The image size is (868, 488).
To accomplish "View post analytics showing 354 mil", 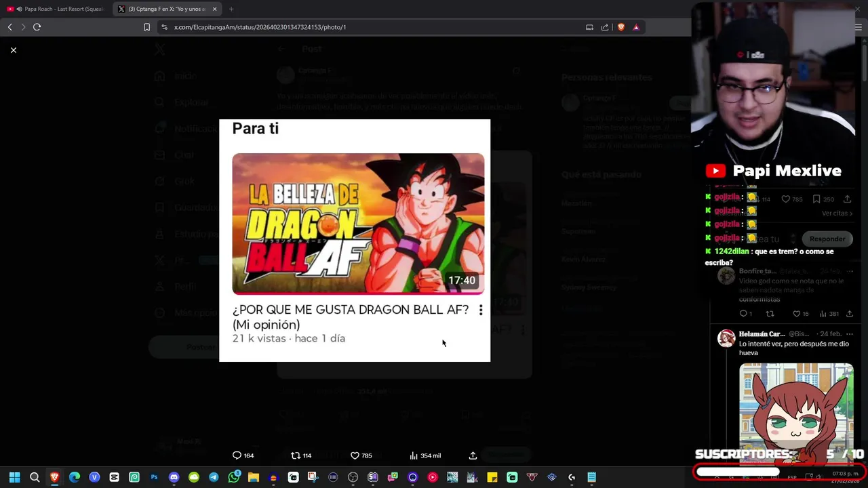I will (x=425, y=455).
